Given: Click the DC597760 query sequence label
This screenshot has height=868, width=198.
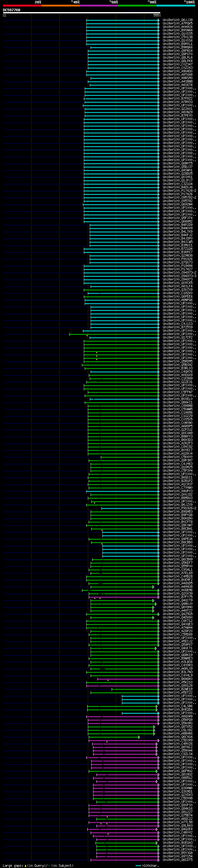Looking at the screenshot, I should pos(12,10).
